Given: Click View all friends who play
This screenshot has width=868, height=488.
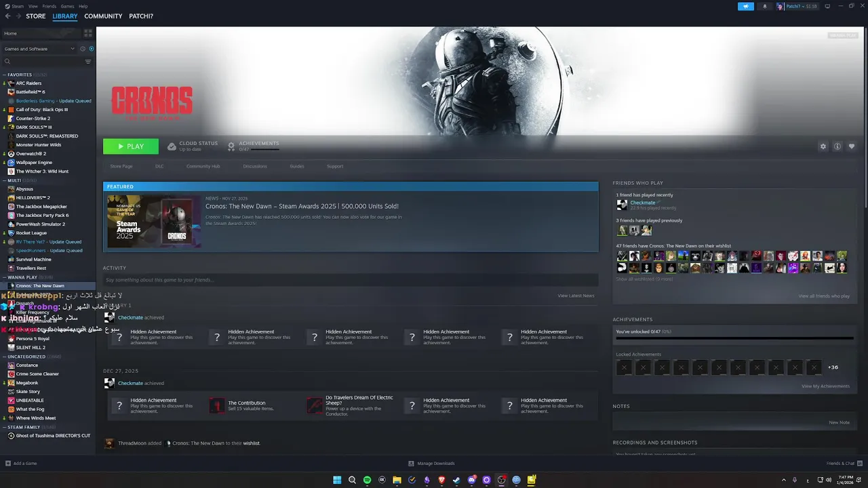Looking at the screenshot, I should (x=824, y=296).
